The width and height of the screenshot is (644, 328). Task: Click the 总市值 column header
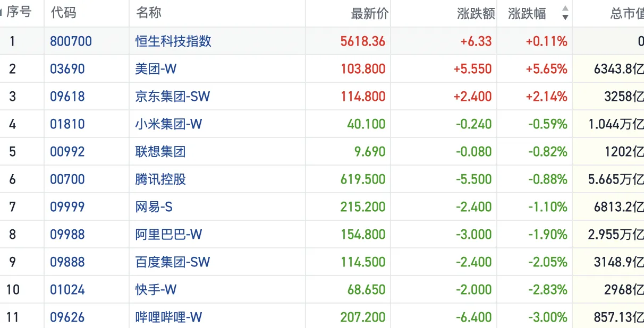click(x=627, y=14)
